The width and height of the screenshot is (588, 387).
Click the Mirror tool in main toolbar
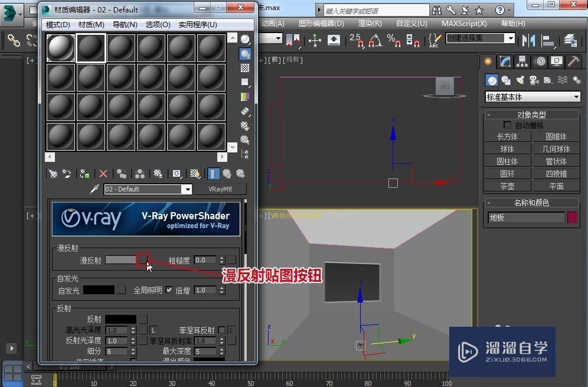(530, 40)
